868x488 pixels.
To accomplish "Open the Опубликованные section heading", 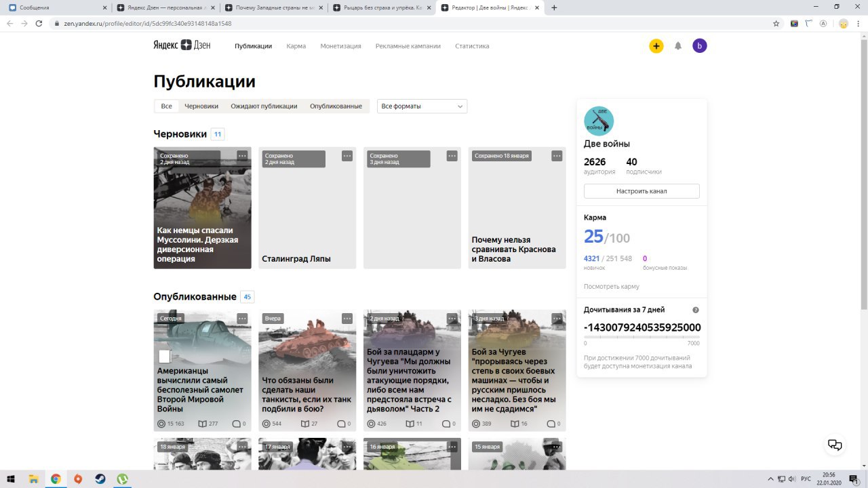I will point(195,297).
